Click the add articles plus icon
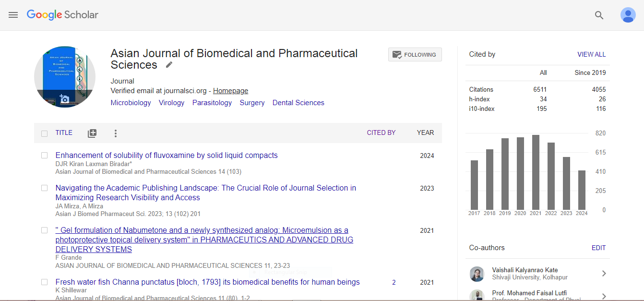The width and height of the screenshot is (644, 301). coord(92,133)
